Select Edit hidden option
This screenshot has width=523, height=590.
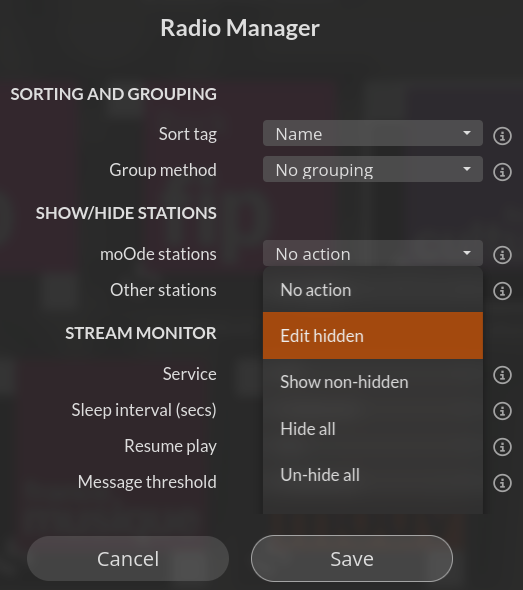(x=372, y=335)
